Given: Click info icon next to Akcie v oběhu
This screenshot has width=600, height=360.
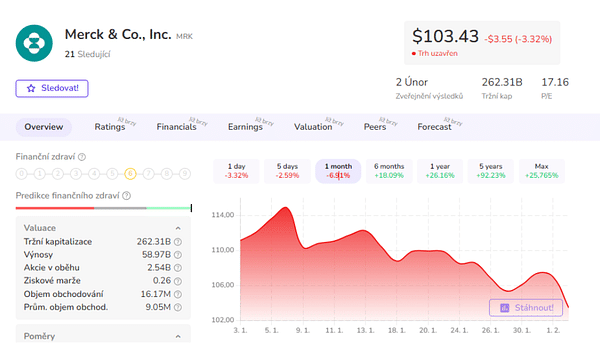Looking at the screenshot, I should [178, 268].
